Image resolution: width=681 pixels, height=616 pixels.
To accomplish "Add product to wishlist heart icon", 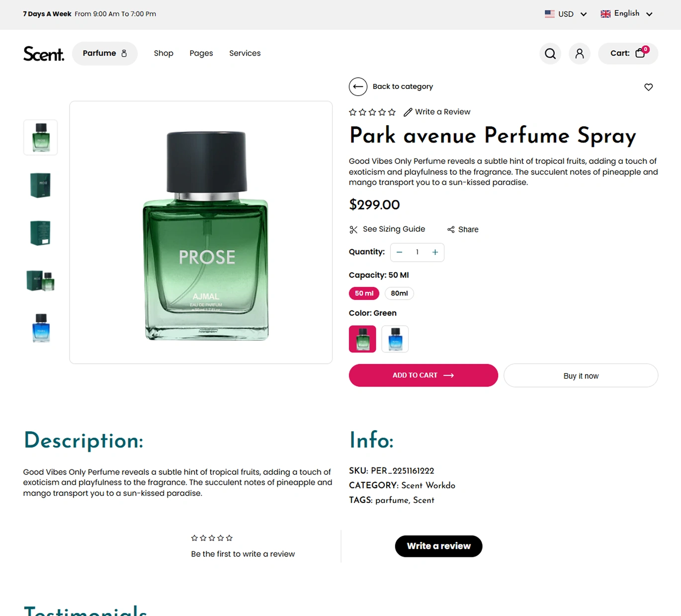I will [649, 87].
